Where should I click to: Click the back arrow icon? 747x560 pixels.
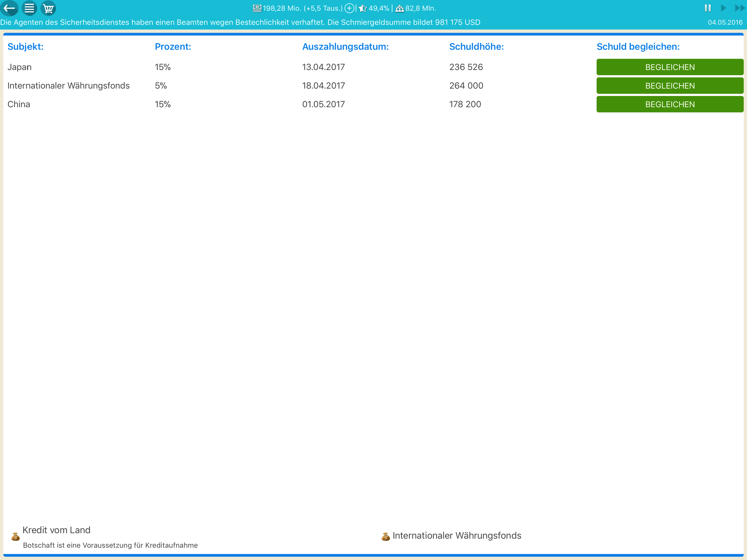pos(10,8)
